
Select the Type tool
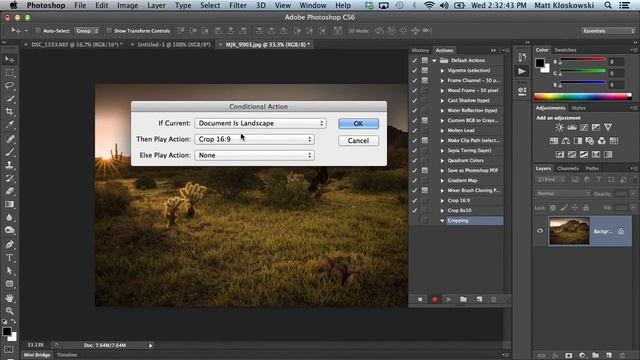(x=9, y=258)
